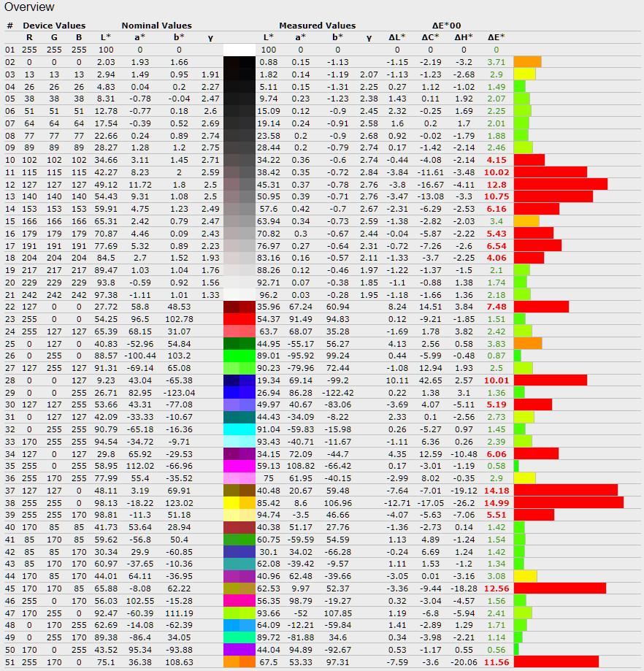Click the magenta swatch in row 35
This screenshot has height=671, width=644.
pyautogui.click(x=239, y=465)
